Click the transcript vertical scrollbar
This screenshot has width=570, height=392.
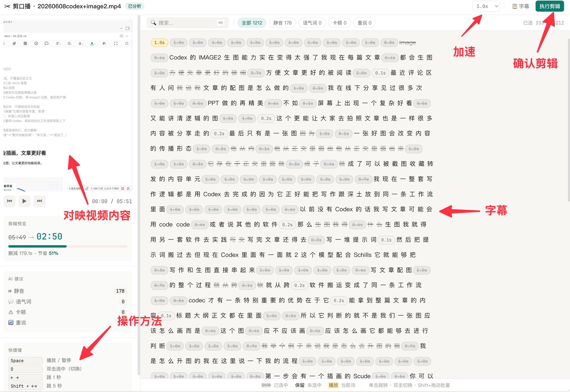[569, 120]
